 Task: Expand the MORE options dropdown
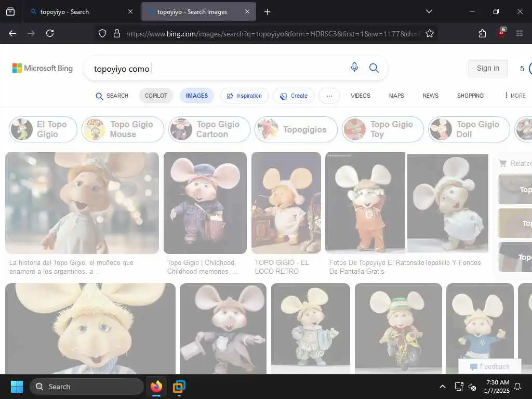(x=515, y=96)
